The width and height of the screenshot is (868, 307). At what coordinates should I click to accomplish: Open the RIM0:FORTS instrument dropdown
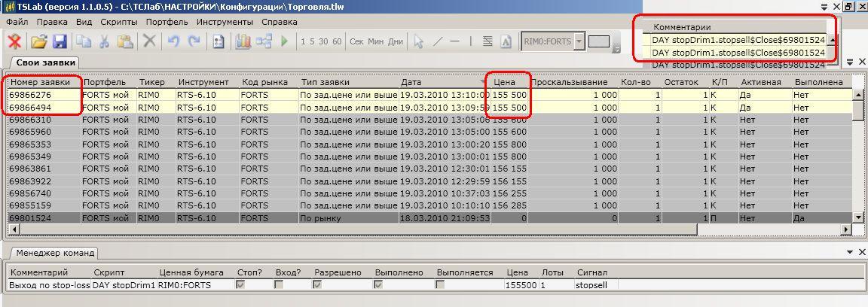click(579, 41)
